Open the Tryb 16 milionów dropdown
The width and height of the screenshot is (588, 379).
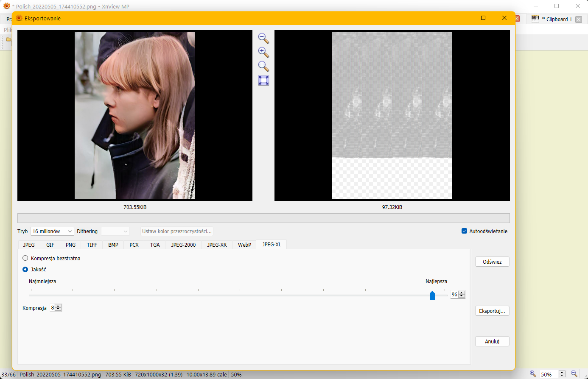click(52, 231)
